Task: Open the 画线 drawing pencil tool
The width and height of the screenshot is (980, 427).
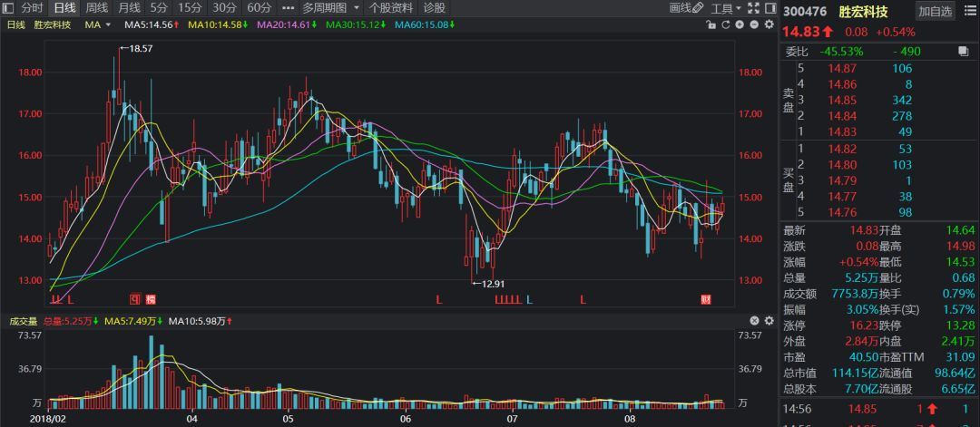Action: (x=686, y=8)
